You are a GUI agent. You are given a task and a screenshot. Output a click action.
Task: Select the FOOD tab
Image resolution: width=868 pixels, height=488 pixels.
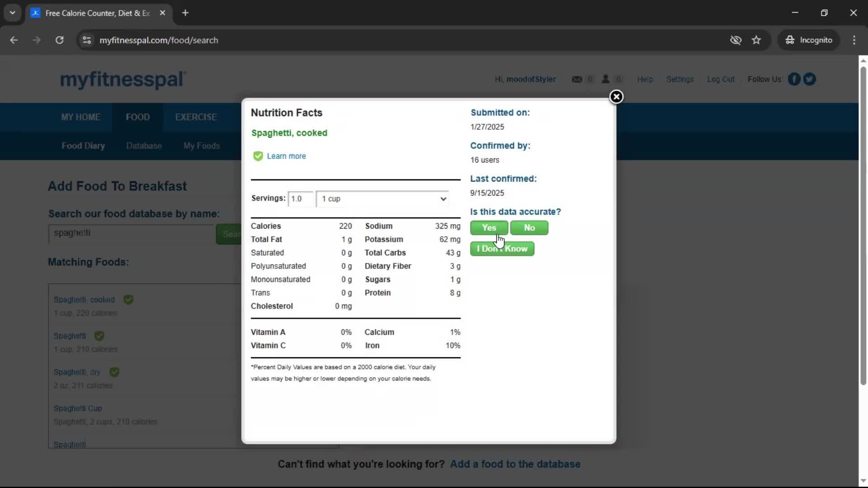[x=137, y=117]
